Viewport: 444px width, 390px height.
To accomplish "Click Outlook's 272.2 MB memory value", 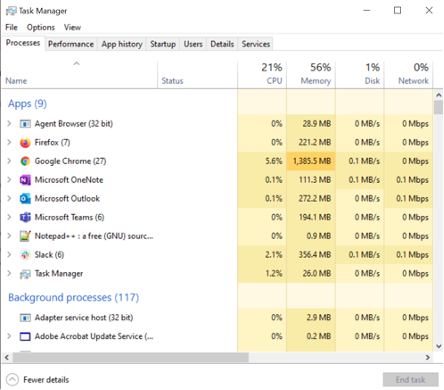I will coord(315,198).
